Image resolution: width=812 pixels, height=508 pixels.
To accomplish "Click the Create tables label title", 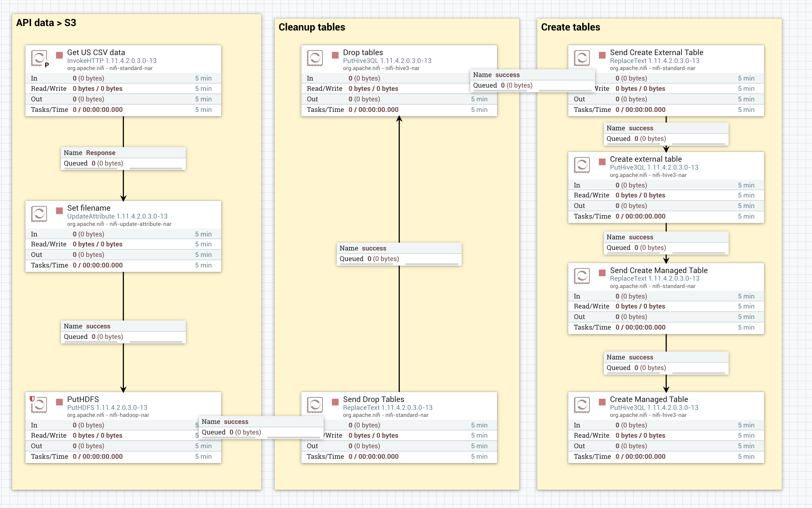I will pyautogui.click(x=570, y=27).
